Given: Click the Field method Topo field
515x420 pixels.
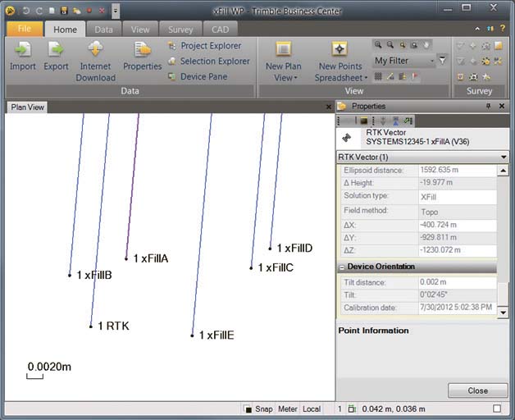Looking at the screenshot, I should pyautogui.click(x=458, y=212).
